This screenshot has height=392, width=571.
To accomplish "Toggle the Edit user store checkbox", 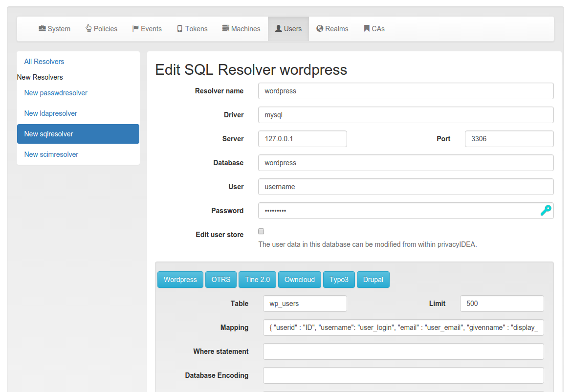I will point(261,232).
